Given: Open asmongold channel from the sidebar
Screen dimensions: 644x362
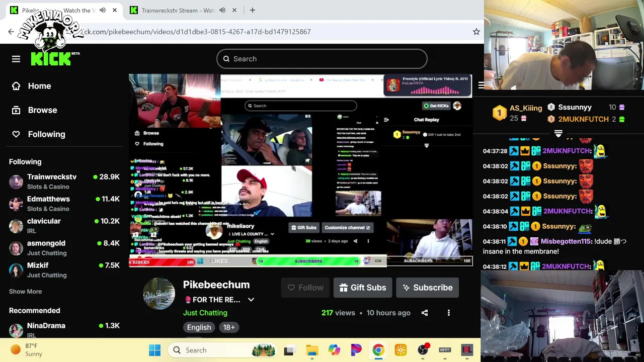Looking at the screenshot, I should tap(64, 248).
